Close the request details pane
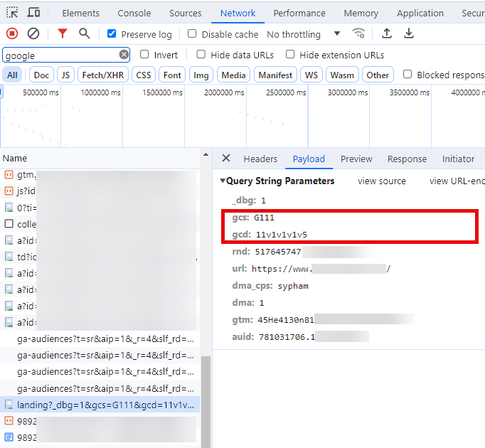The height and width of the screenshot is (448, 485). [226, 159]
